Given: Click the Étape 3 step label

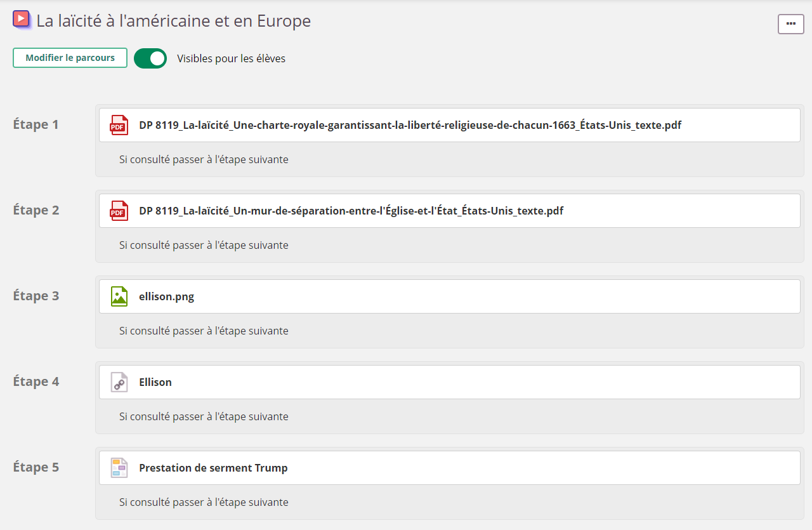Looking at the screenshot, I should coord(36,296).
